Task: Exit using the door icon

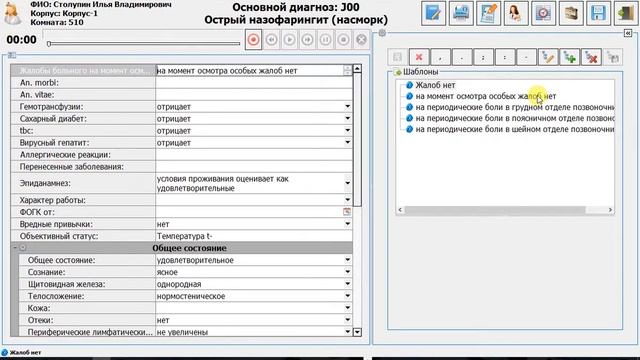Action: (x=626, y=13)
